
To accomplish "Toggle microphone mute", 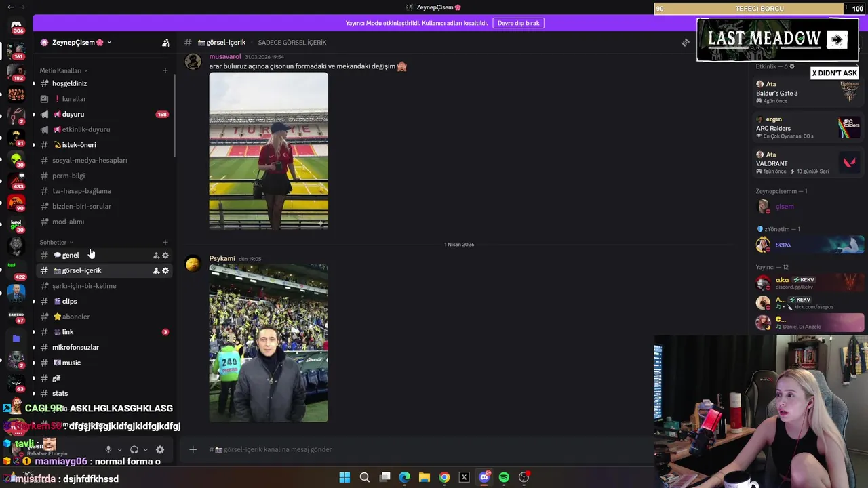I will click(x=108, y=449).
